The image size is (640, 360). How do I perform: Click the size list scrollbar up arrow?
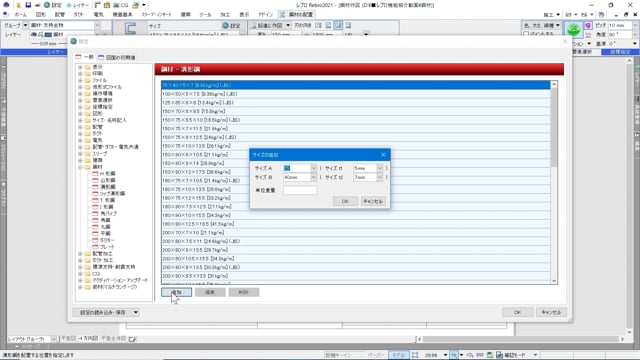point(554,84)
